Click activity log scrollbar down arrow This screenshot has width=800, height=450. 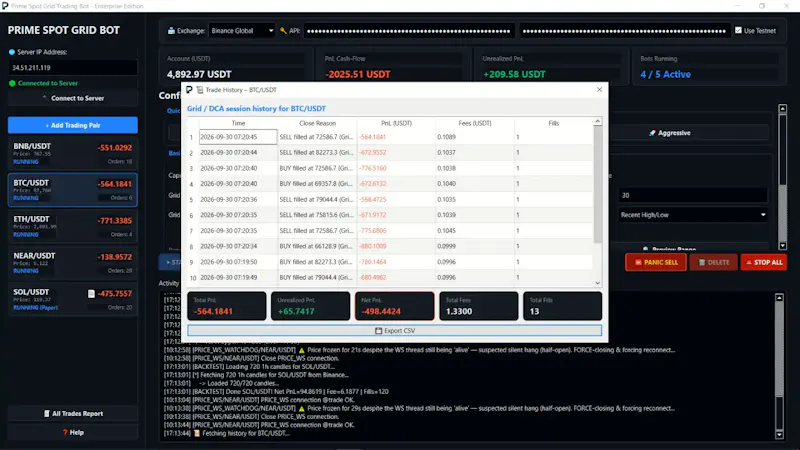pyautogui.click(x=779, y=435)
